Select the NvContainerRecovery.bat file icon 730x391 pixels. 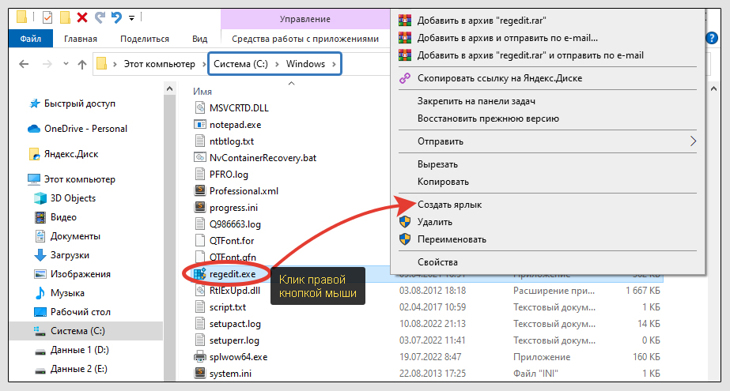(x=200, y=158)
